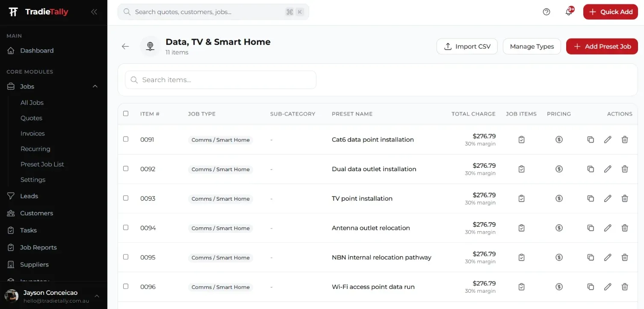Select checkbox for item 0096

(x=126, y=286)
